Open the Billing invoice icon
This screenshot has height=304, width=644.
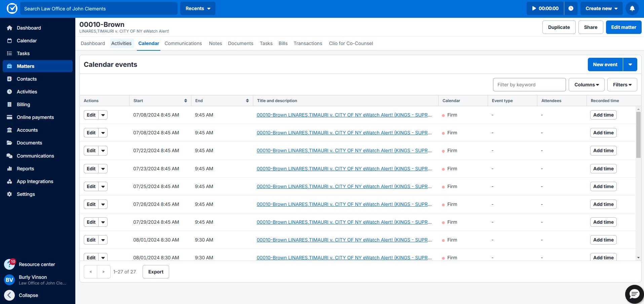pos(9,104)
